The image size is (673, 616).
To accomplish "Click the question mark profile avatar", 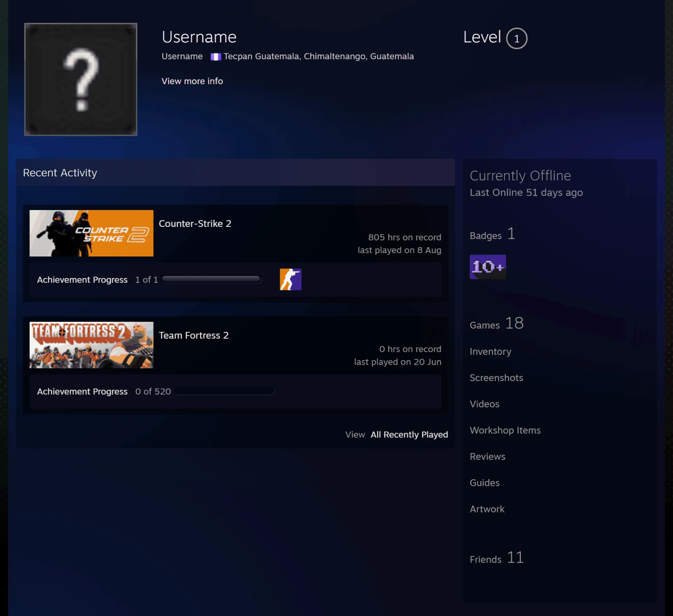I will click(x=81, y=80).
